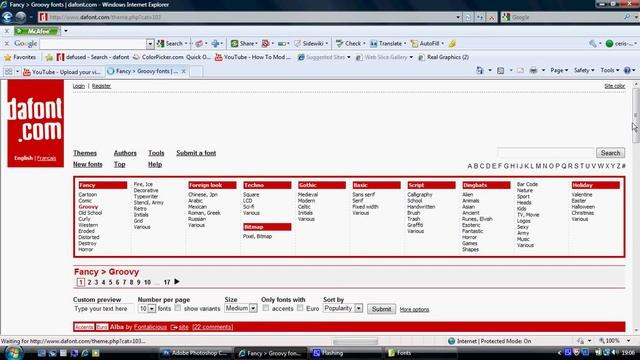Expand the address bar history dropdown
Image resolution: width=640 pixels, height=360 pixels.
(x=458, y=17)
